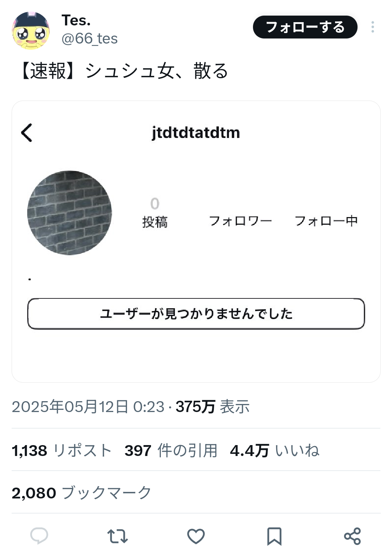Bookmark this tweet using the bookmark icon
The width and height of the screenshot is (392, 554).
(274, 536)
